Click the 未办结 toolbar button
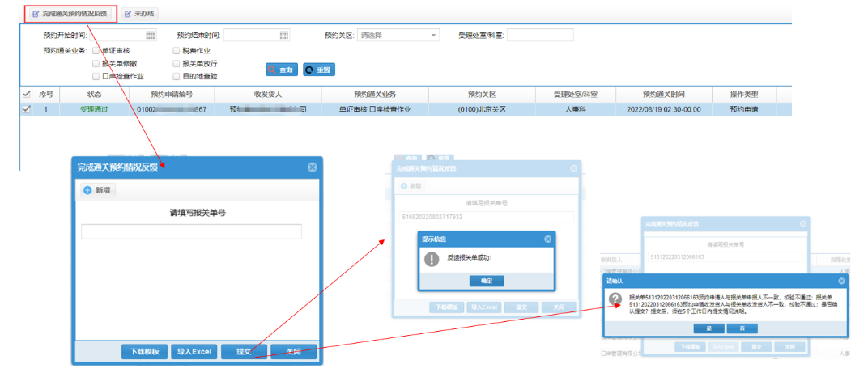868x377 pixels. 139,13
